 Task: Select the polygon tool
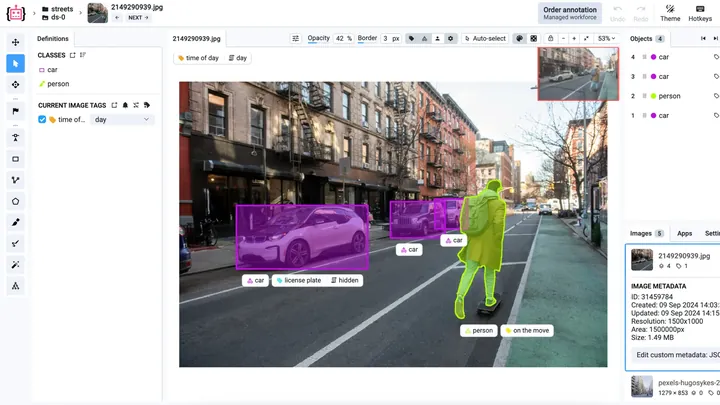16,201
